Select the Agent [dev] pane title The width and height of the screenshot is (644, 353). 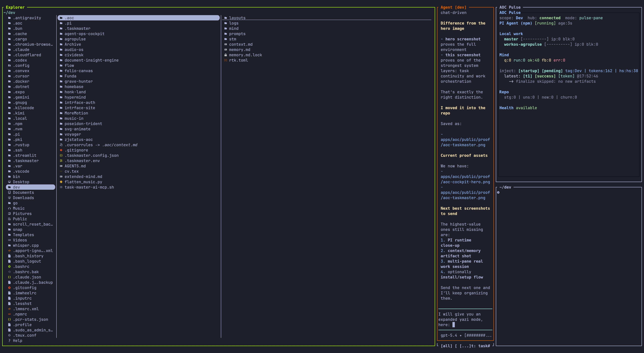[453, 7]
